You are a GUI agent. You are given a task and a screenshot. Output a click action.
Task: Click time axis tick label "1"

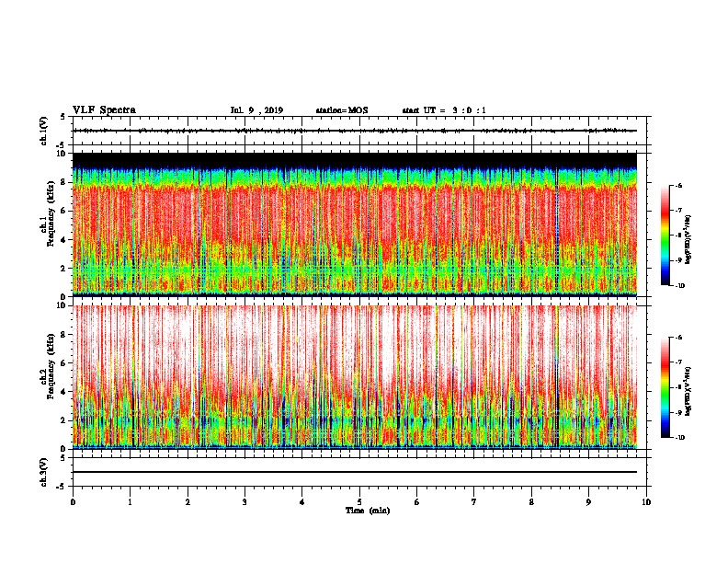click(130, 502)
